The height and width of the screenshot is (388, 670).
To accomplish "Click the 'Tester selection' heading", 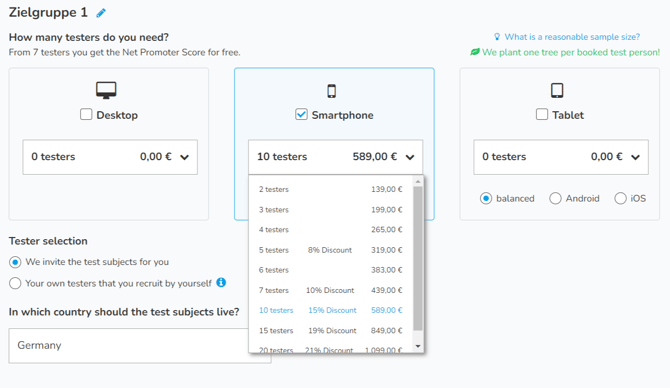I will [x=48, y=241].
